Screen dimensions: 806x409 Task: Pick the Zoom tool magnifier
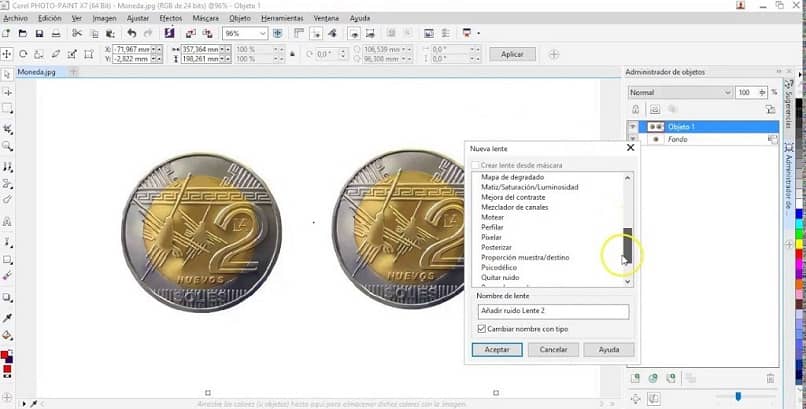tap(7, 146)
